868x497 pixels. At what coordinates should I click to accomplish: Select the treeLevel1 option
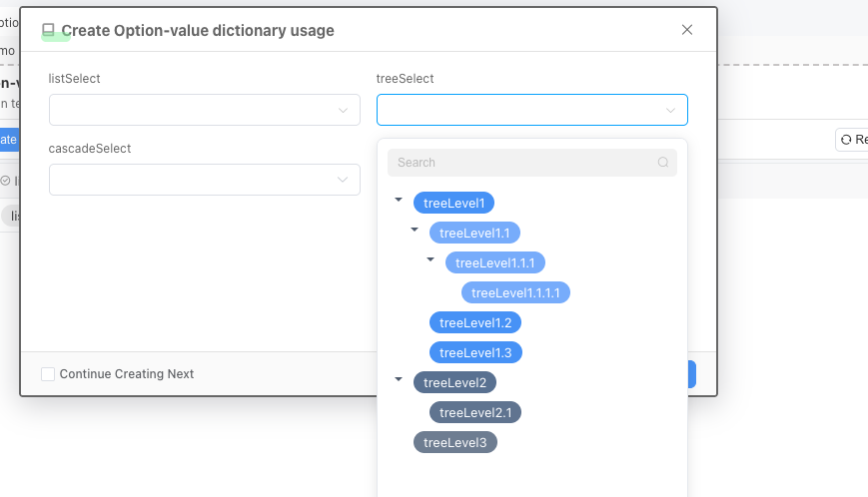(453, 203)
